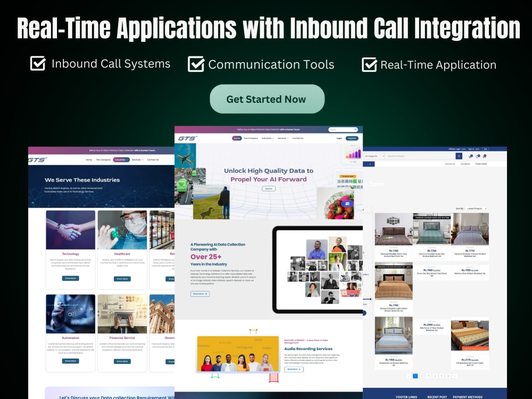Toggle the Communication Tools checkbox

pyautogui.click(x=196, y=64)
